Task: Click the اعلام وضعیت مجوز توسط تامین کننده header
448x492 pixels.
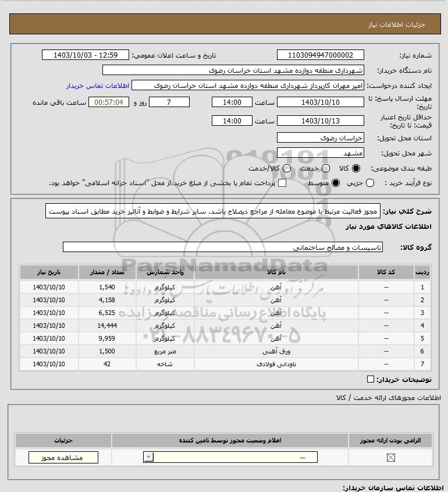Action: point(230,440)
